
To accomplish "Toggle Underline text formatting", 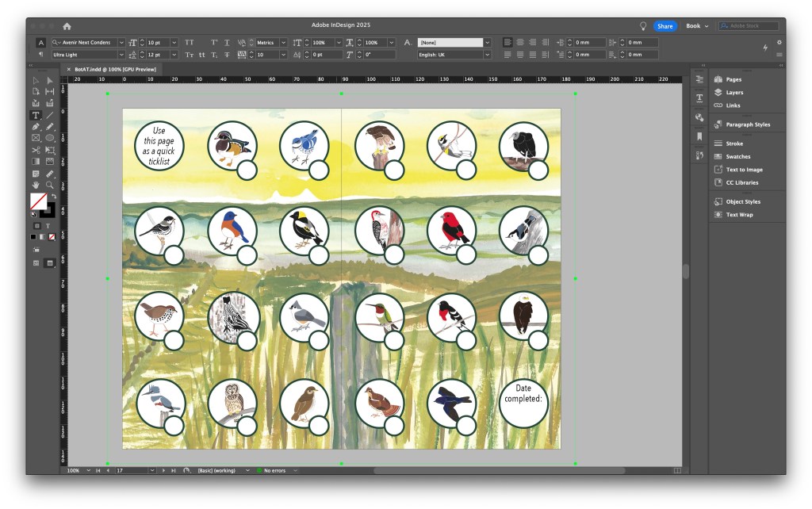I will [227, 42].
